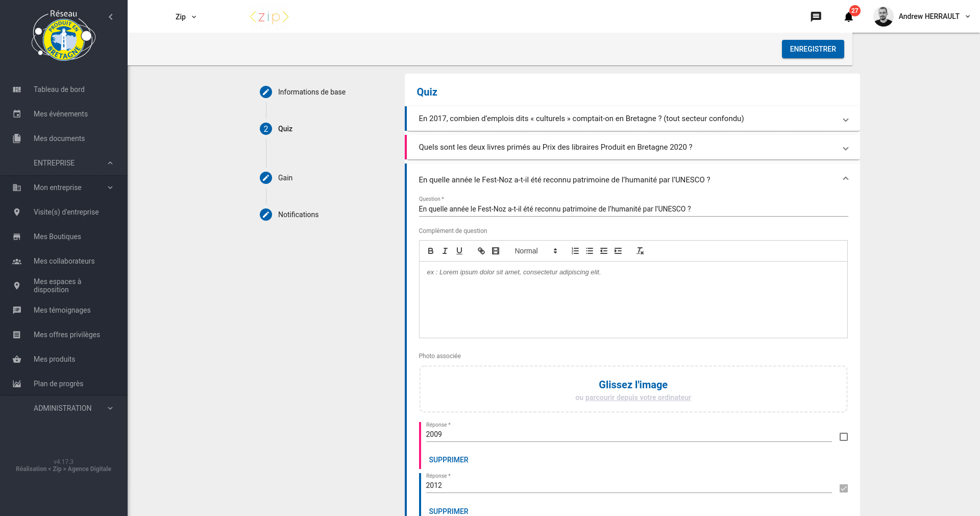Insert a video via the editor toolbar icon

pos(495,251)
